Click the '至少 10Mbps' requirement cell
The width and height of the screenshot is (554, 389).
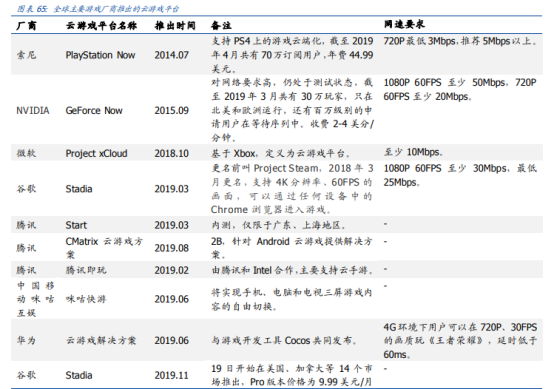point(413,152)
